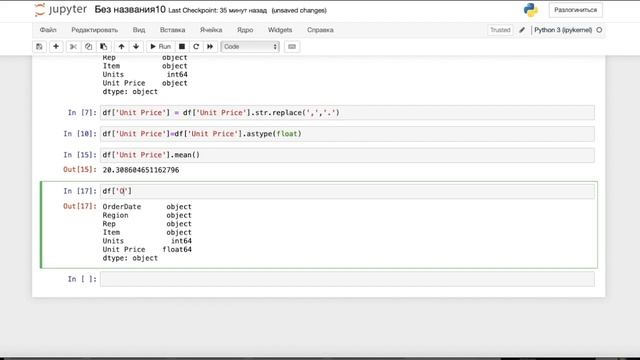Click the Last Checkpoint status text

point(218,11)
